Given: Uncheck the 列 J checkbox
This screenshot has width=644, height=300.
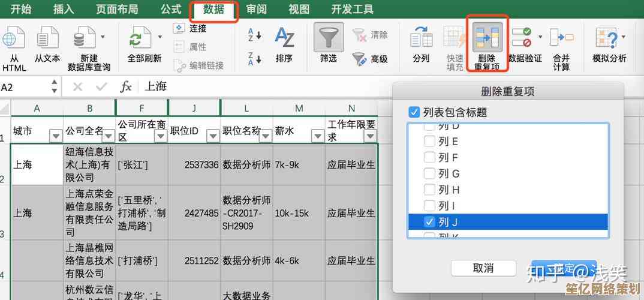Looking at the screenshot, I should coord(429,222).
